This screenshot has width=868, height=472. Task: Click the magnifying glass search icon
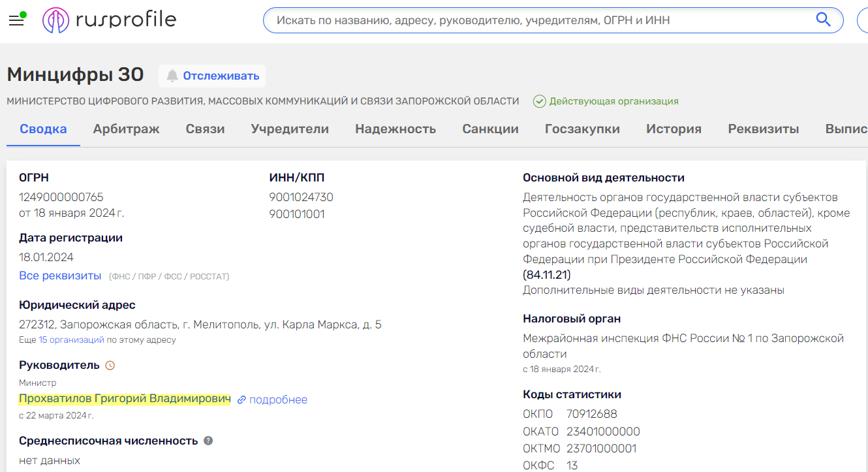[x=823, y=20]
